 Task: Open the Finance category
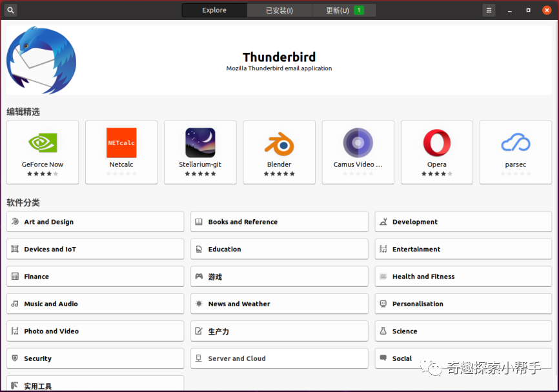click(95, 277)
